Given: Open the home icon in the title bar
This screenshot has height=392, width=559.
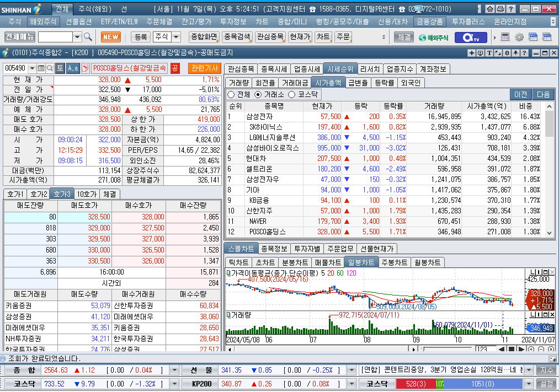Looking at the screenshot, I should pyautogui.click(x=490, y=9).
